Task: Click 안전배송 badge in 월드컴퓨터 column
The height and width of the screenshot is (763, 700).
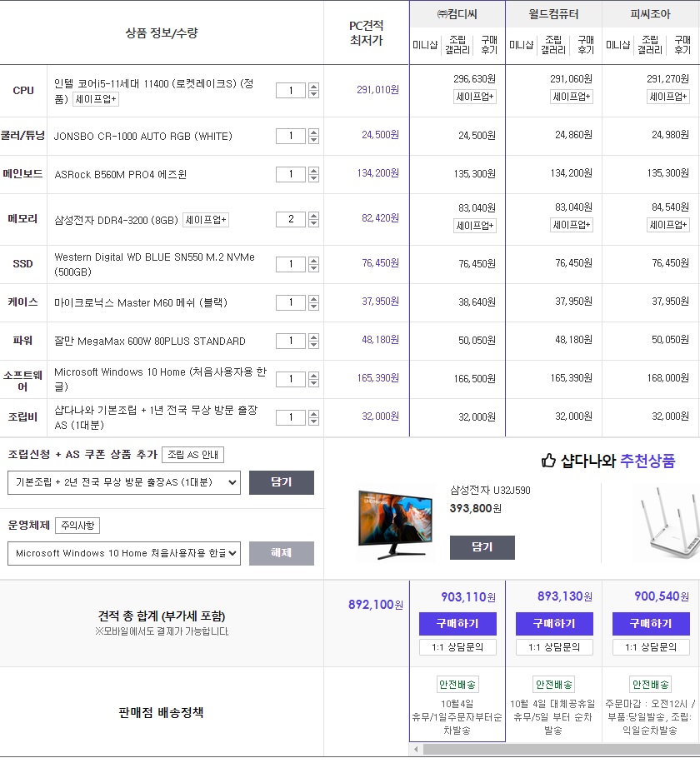Action: coord(554,685)
